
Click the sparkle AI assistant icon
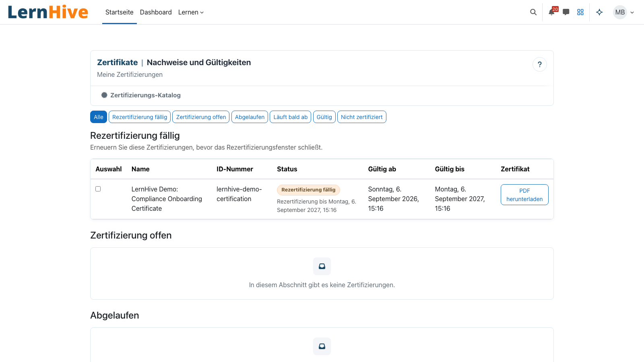click(x=599, y=12)
